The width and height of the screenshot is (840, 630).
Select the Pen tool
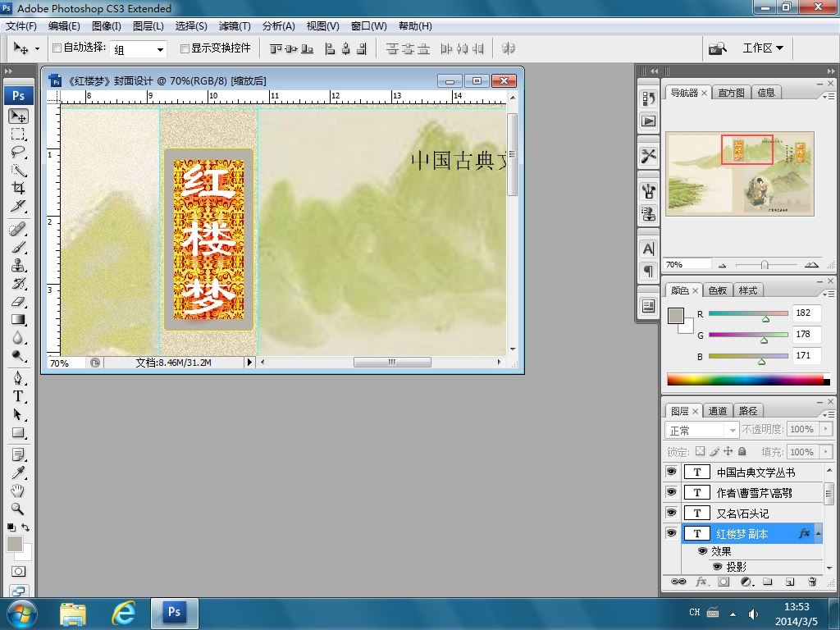pyautogui.click(x=18, y=378)
